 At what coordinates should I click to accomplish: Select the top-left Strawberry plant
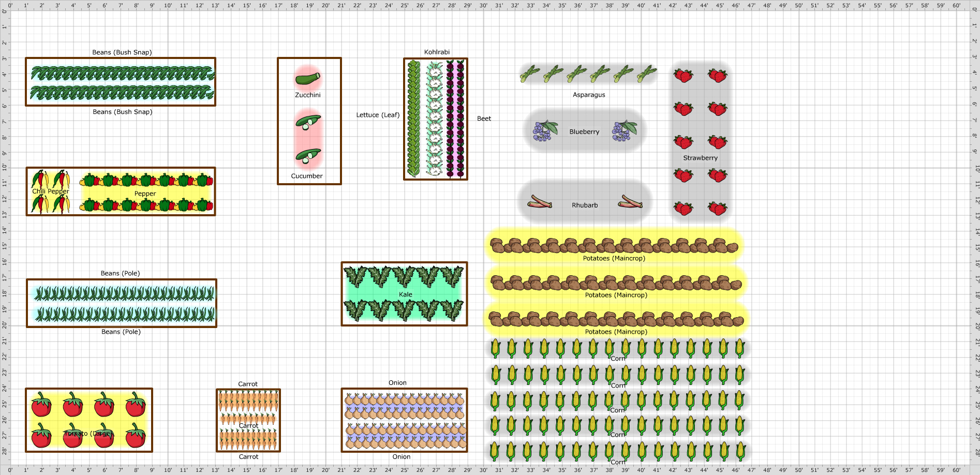click(x=684, y=76)
